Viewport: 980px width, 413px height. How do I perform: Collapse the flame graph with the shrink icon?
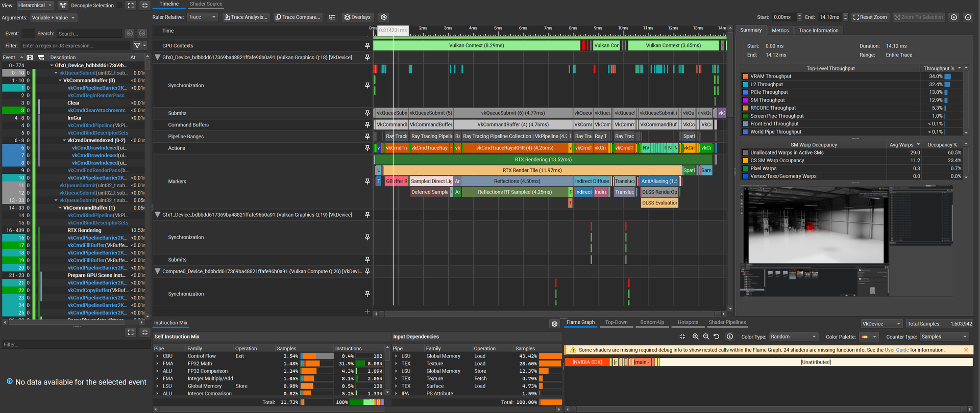coord(682,337)
